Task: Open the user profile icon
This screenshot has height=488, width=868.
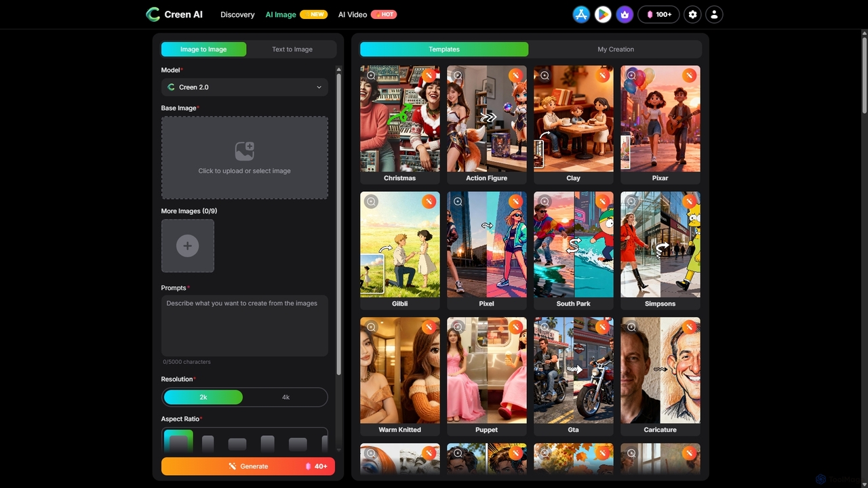Action: [714, 14]
